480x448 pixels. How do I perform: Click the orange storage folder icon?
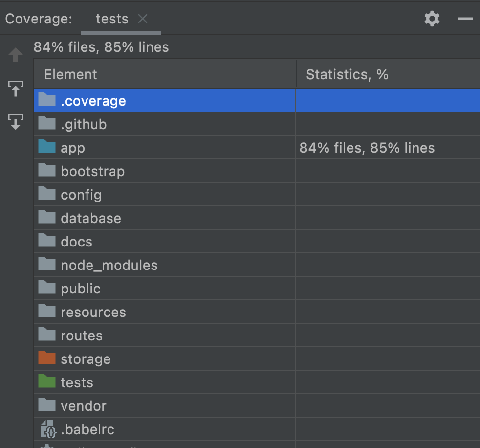(47, 358)
